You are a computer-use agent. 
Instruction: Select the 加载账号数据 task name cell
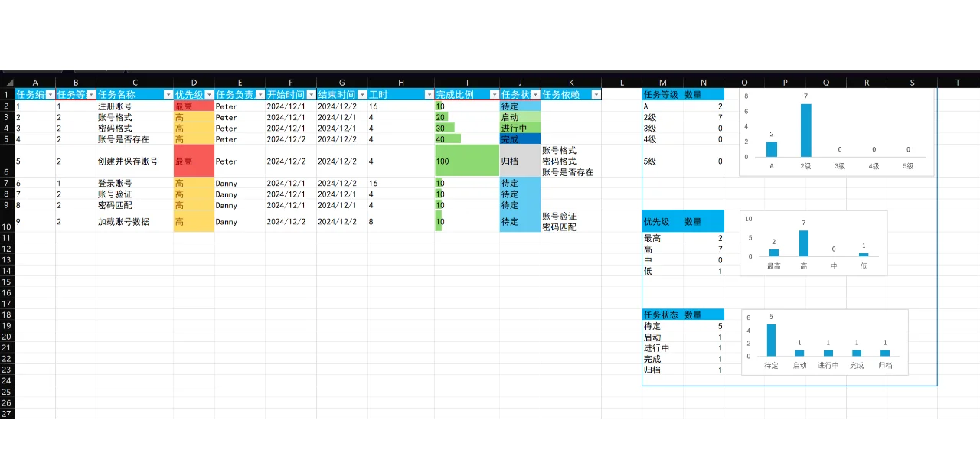(135, 222)
